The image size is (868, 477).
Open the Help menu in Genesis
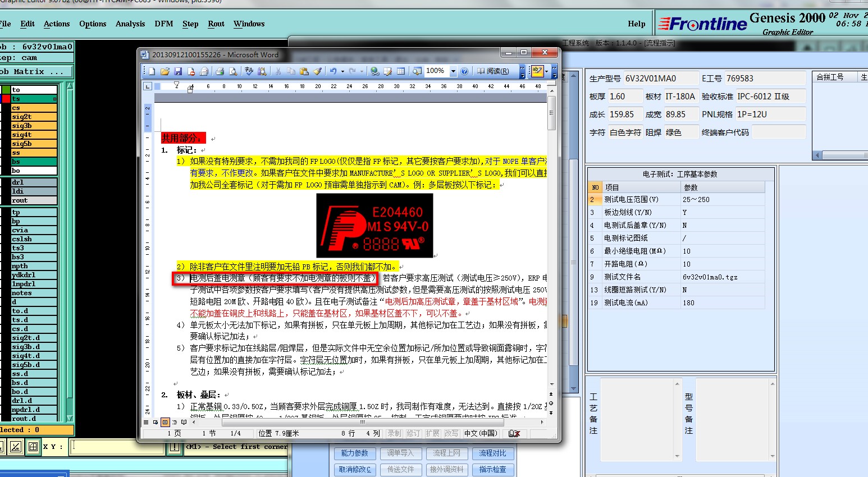[637, 24]
